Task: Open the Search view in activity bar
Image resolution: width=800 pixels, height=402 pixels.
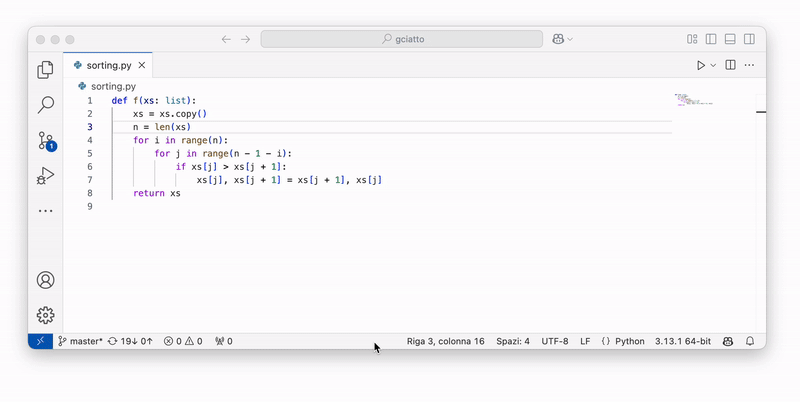Action: pyautogui.click(x=45, y=105)
